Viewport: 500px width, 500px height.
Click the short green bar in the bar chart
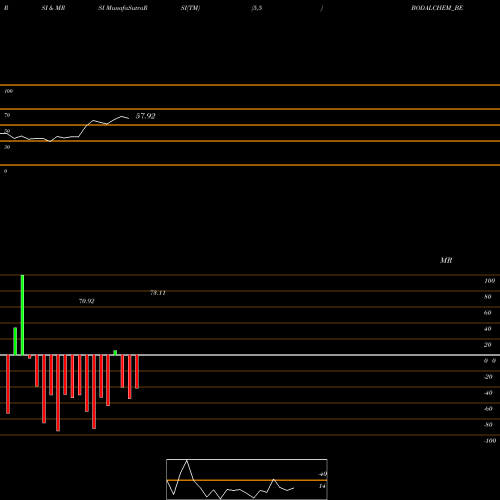[115, 353]
